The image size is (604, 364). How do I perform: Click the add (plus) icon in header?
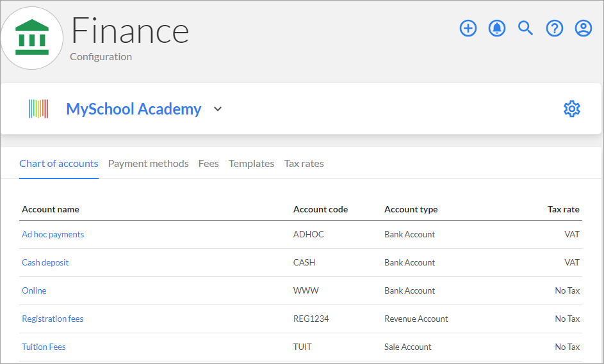point(468,28)
